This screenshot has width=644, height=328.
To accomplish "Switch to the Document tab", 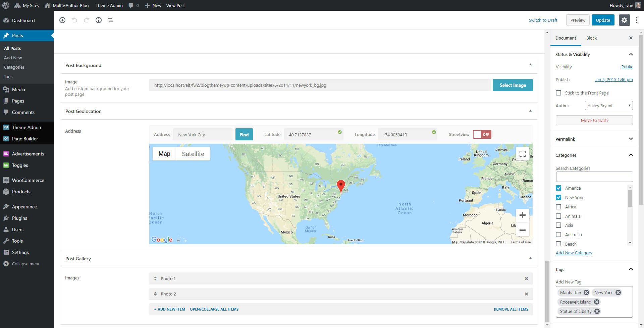I will 566,38.
